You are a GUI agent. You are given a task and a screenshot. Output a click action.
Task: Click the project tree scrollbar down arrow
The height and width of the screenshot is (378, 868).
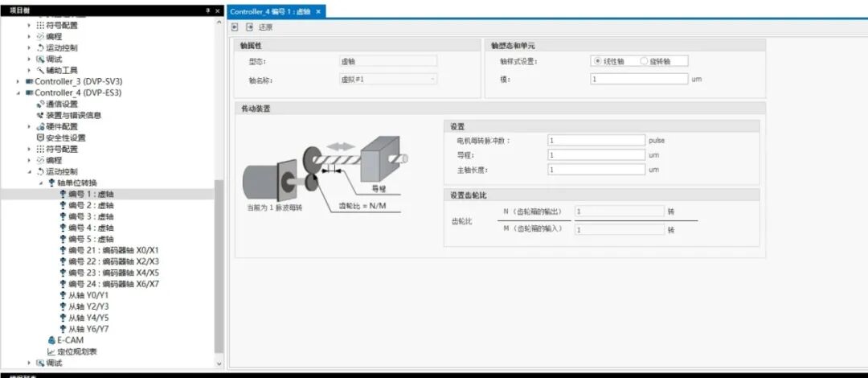(x=219, y=364)
